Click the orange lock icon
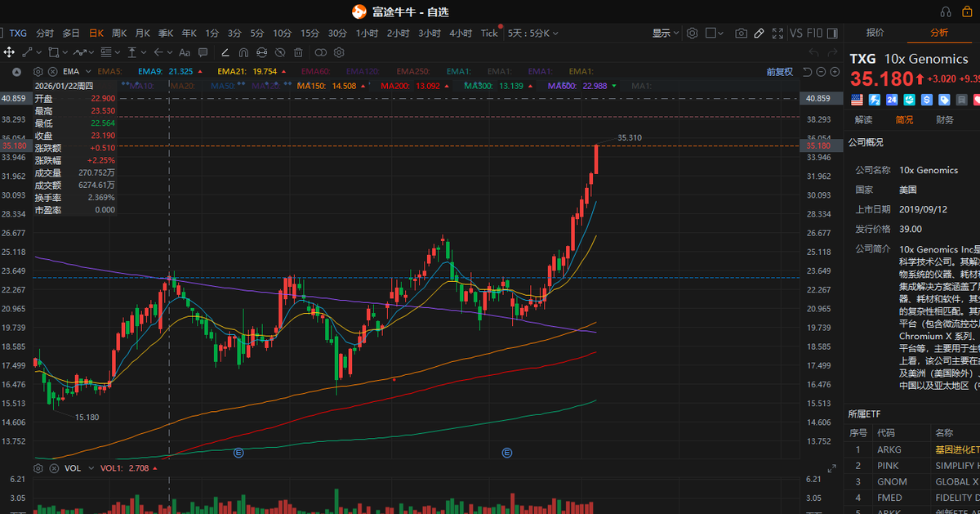Screen dimensions: 980x514 (968, 11)
